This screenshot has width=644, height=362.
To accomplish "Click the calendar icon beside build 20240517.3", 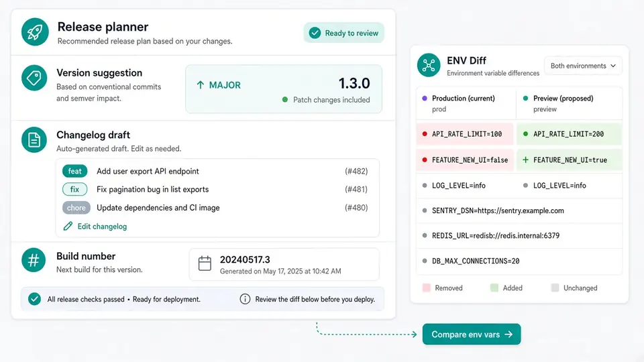I will pyautogui.click(x=205, y=263).
